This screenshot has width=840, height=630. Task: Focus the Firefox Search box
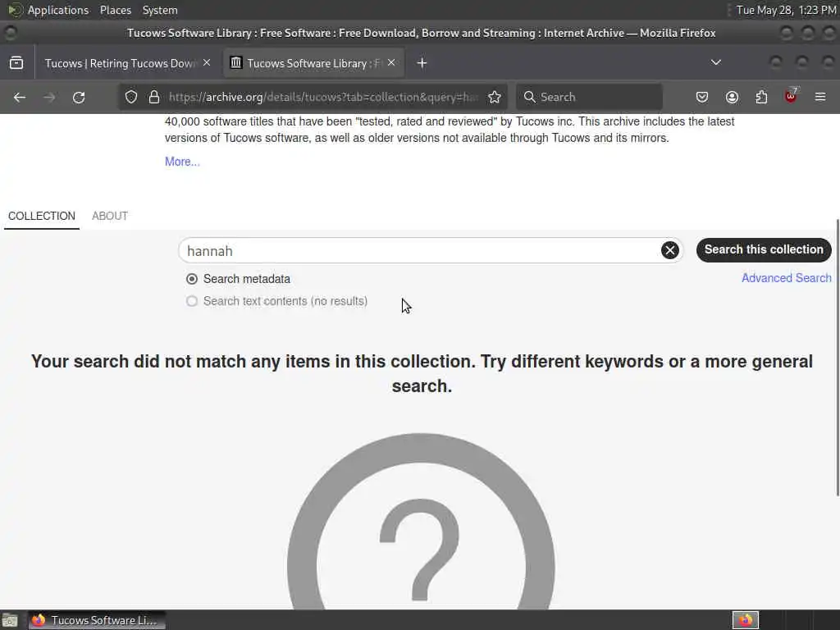(x=589, y=97)
